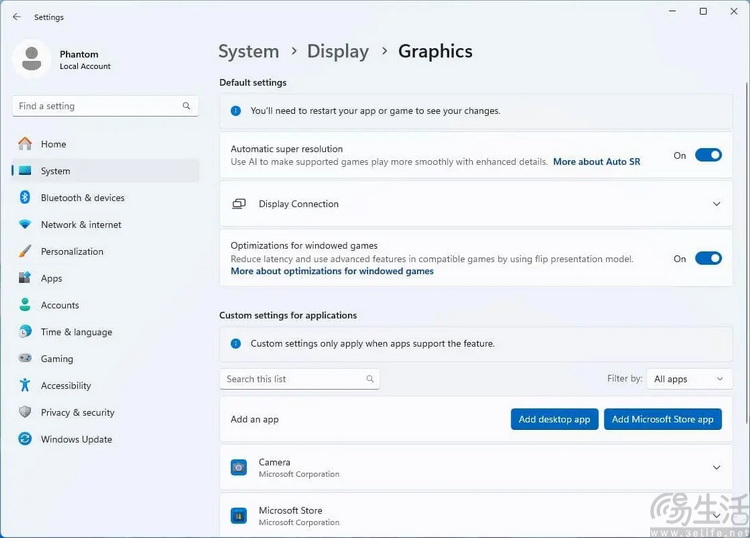The width and height of the screenshot is (750, 538).
Task: Expand the Microsoft Store row chevron
Action: 717,516
